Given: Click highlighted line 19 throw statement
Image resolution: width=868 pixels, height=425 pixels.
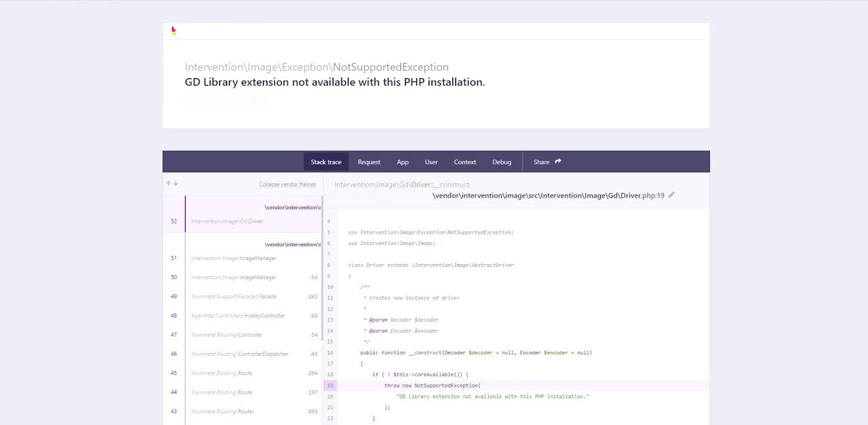Looking at the screenshot, I should point(432,386).
